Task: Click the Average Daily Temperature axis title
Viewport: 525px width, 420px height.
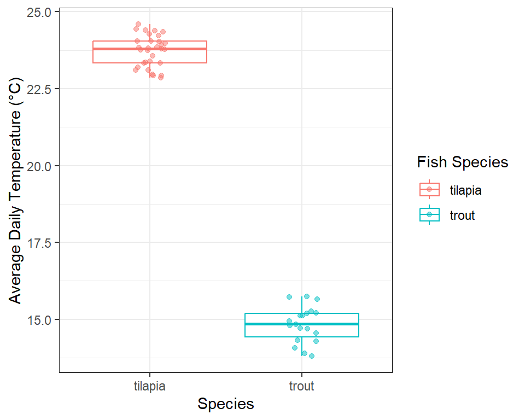Action: click(x=15, y=191)
